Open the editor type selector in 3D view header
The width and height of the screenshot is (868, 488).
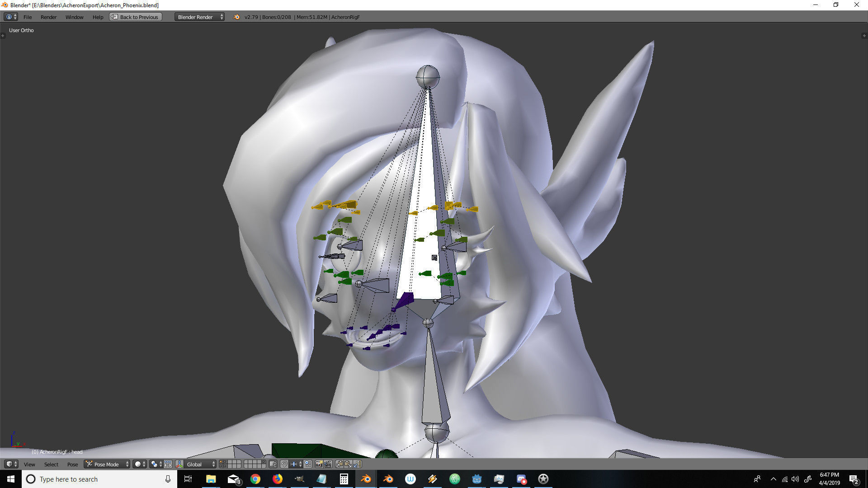pos(11,464)
